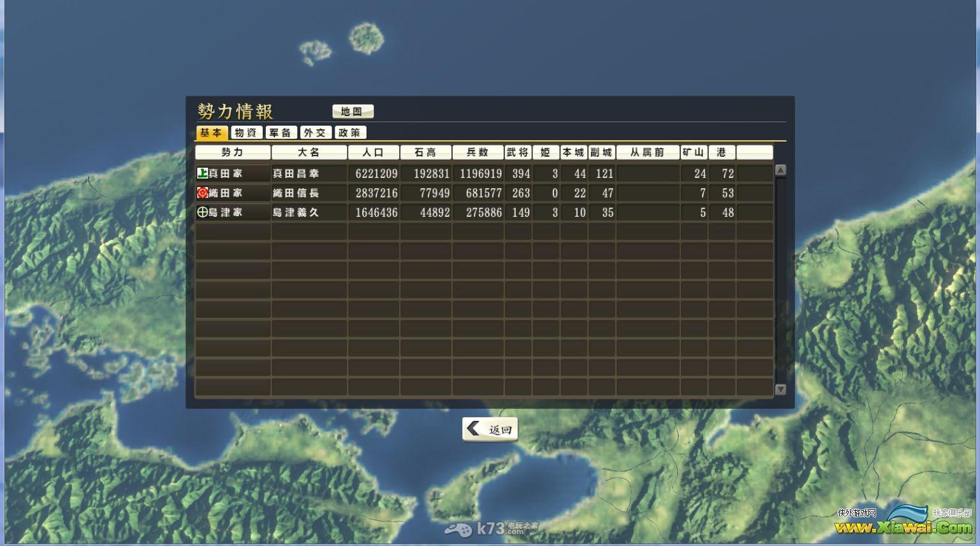Click officer count 149
The height and width of the screenshot is (546, 980).
click(x=521, y=212)
